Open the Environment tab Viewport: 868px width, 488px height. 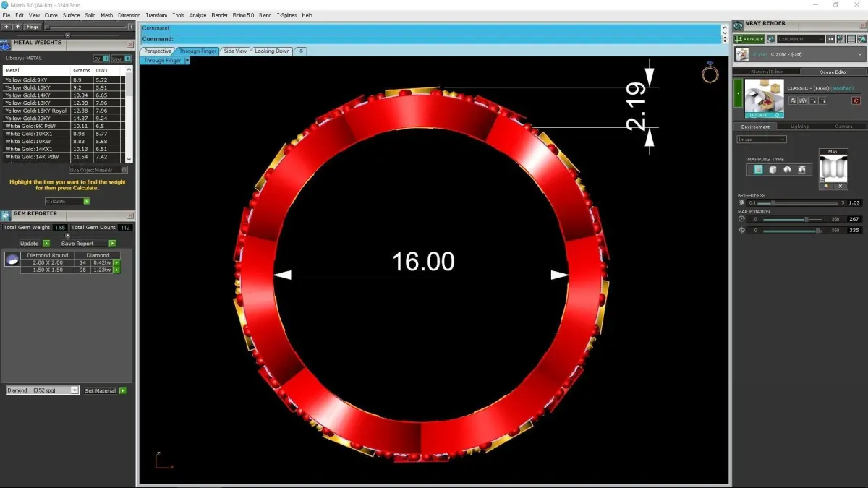(756, 127)
